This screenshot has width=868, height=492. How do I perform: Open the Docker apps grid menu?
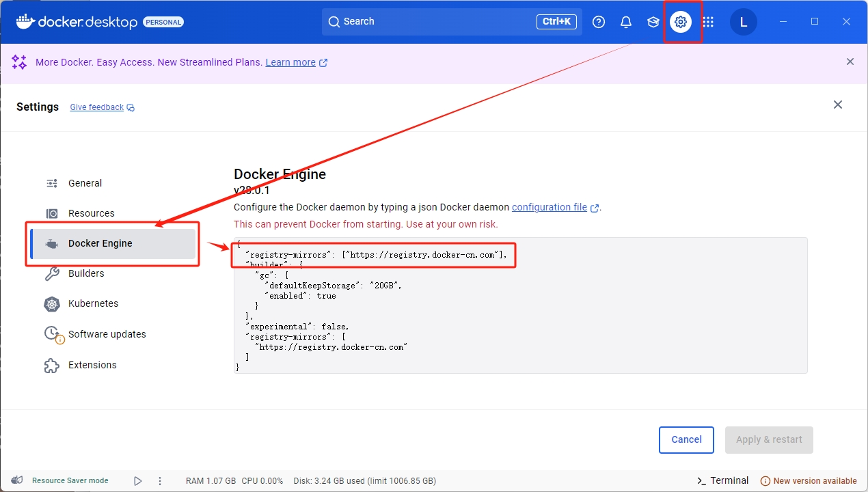708,22
